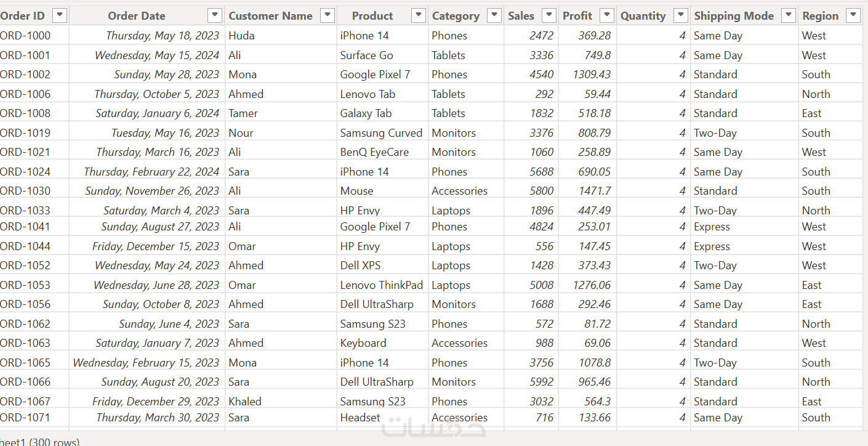Image resolution: width=868 pixels, height=446 pixels.
Task: Click the Sales column header
Action: point(521,16)
